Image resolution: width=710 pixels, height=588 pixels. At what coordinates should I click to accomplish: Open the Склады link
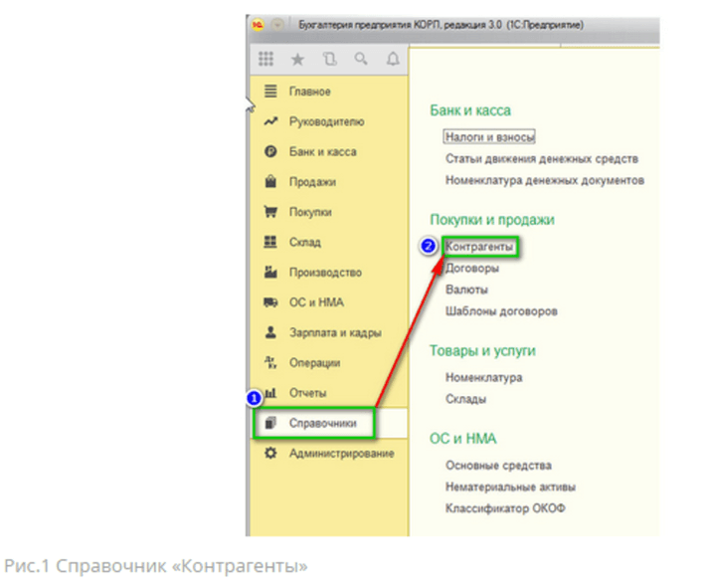(x=466, y=399)
